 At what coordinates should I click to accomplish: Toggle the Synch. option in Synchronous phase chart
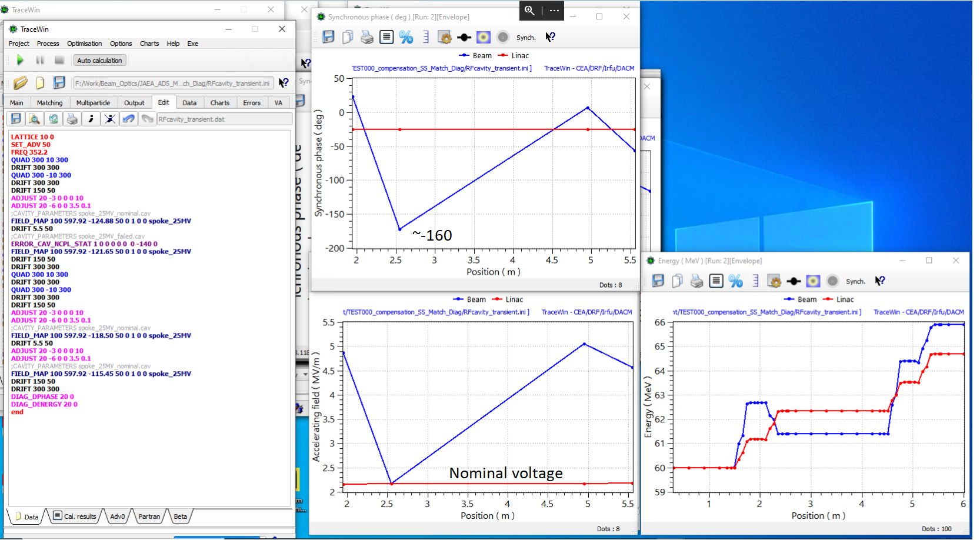click(x=526, y=38)
